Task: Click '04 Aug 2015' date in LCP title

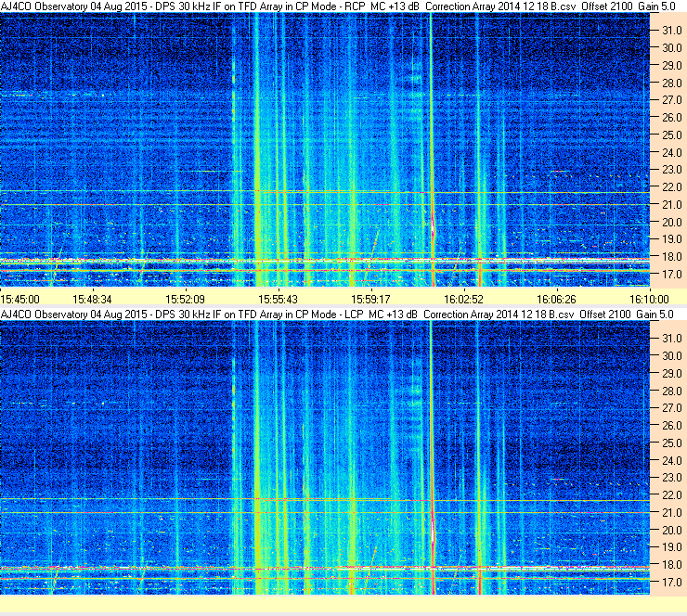Action: point(119,314)
